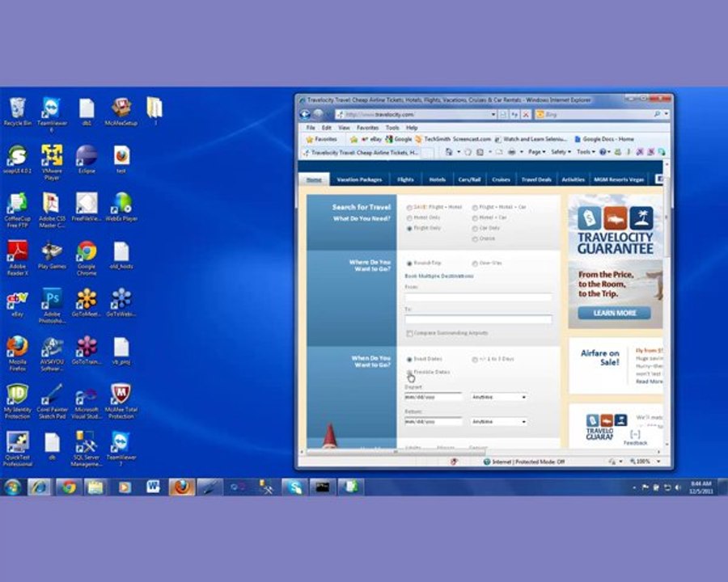Click the Forward arrow in Internet Explorer

318,114
